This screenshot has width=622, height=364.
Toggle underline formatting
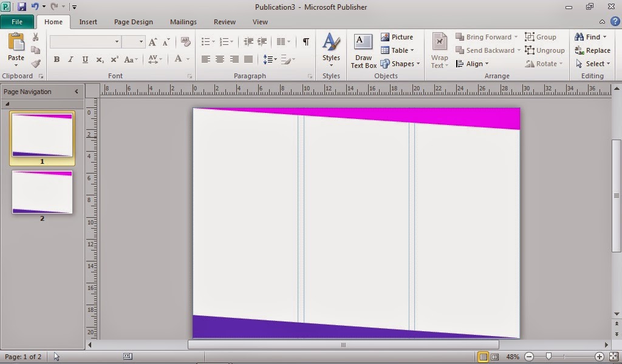[85, 59]
